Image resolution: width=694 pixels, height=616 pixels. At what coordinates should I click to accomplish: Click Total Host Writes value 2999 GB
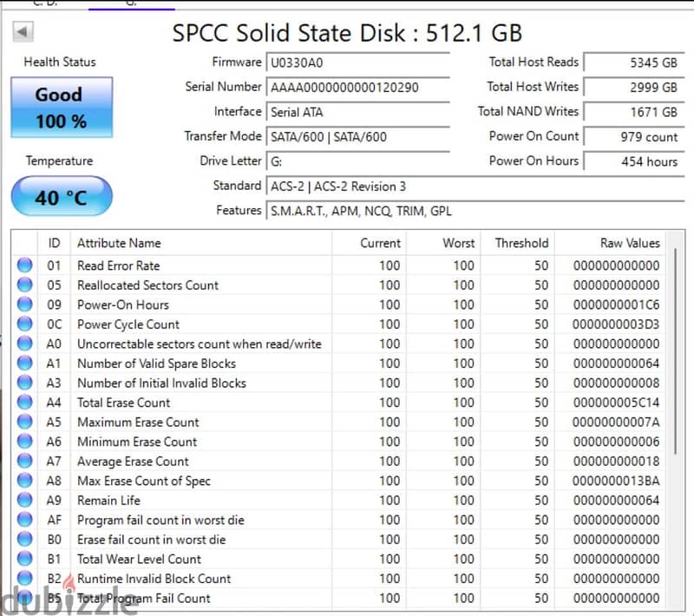[x=634, y=87]
